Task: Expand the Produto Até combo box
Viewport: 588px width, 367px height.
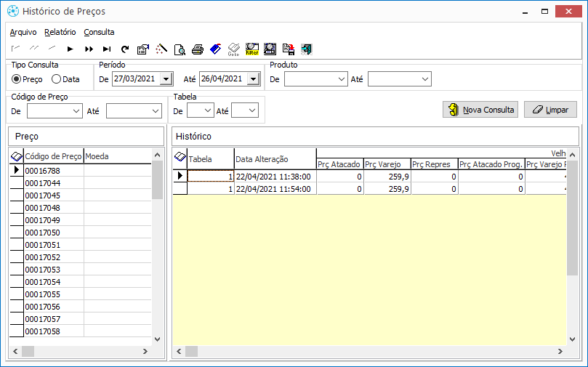Action: point(425,79)
